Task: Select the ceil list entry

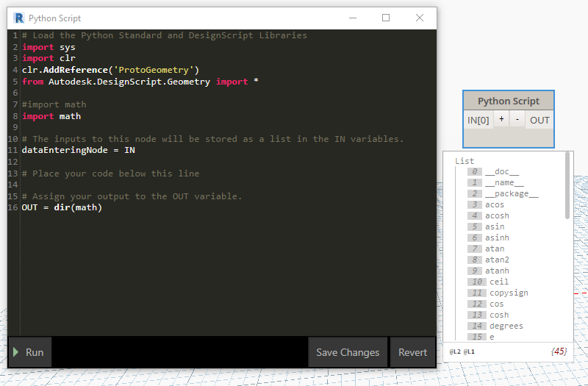Action: pyautogui.click(x=499, y=282)
